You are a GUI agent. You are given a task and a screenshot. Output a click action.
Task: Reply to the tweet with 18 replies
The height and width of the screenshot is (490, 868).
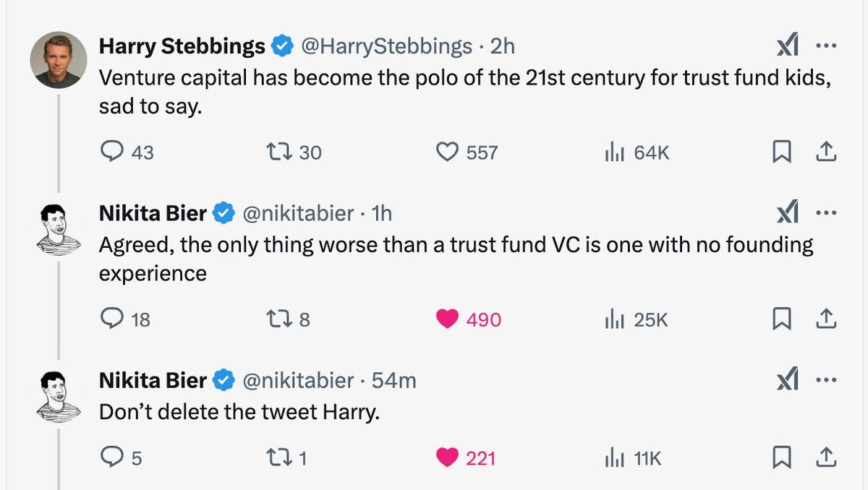pyautogui.click(x=112, y=319)
